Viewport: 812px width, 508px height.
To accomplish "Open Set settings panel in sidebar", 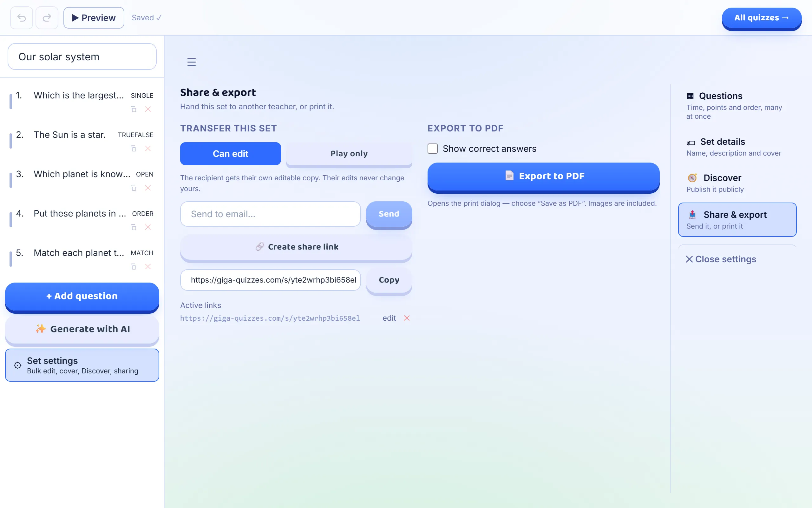I will (x=82, y=365).
